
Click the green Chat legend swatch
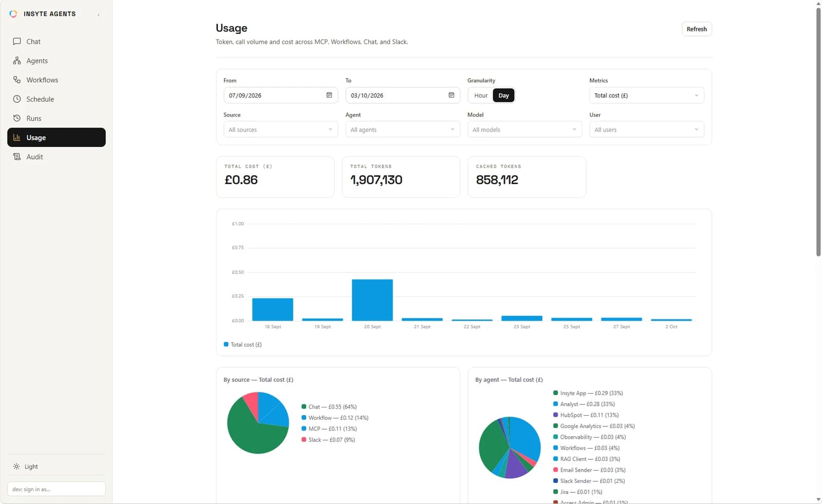(304, 406)
